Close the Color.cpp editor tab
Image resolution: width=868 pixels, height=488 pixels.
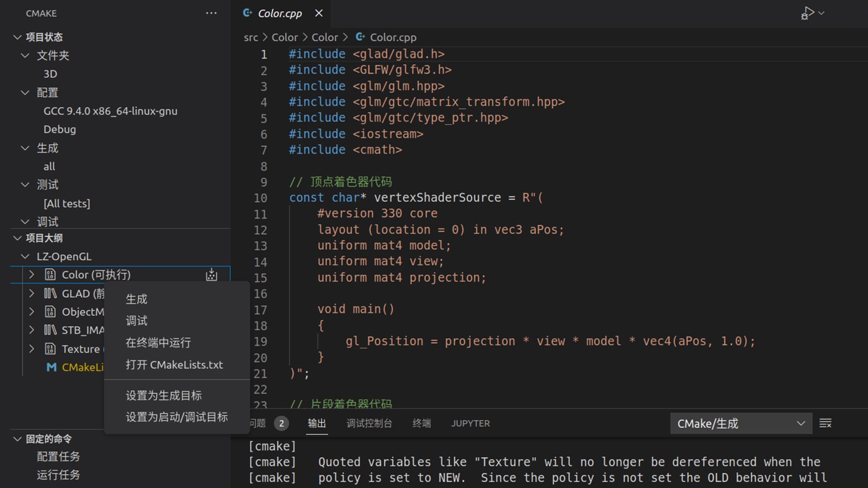(319, 13)
